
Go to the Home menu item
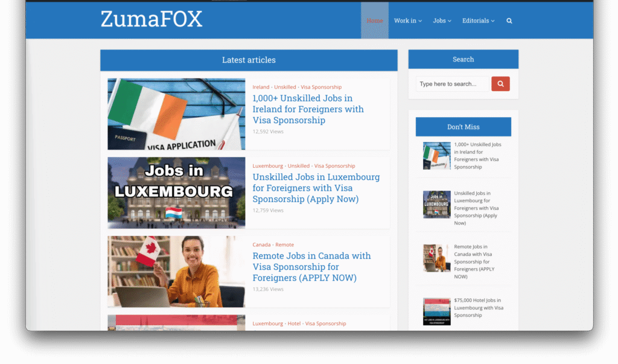[374, 21]
